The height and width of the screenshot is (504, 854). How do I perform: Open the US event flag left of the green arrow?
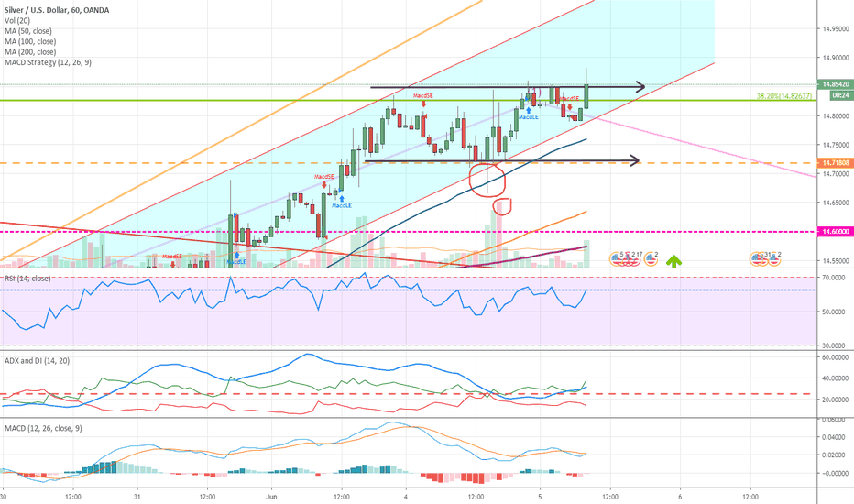(x=651, y=259)
